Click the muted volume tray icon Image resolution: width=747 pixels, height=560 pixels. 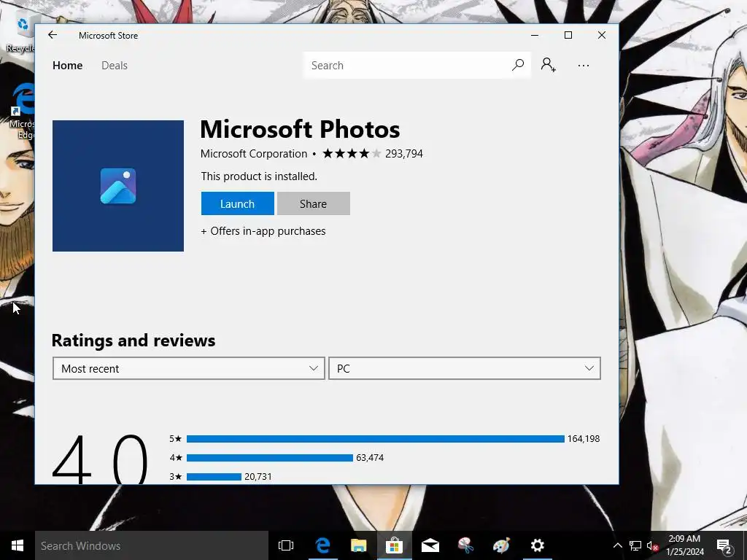point(652,545)
